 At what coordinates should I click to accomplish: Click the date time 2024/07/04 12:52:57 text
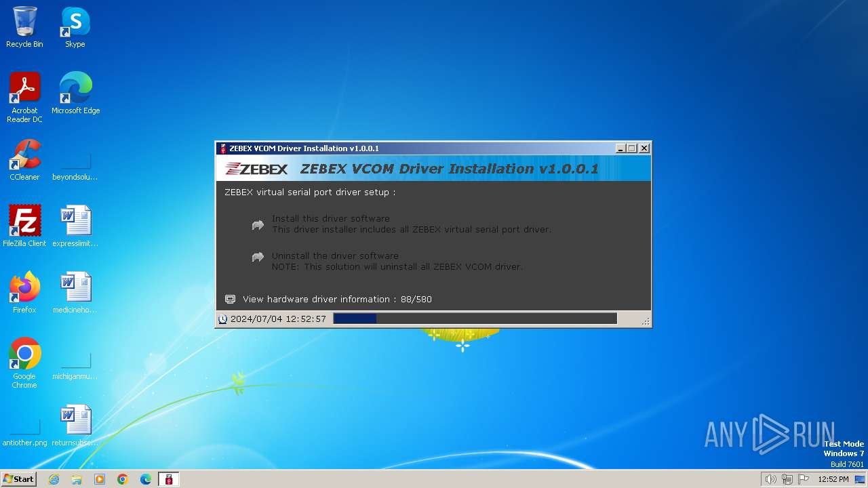click(x=278, y=319)
